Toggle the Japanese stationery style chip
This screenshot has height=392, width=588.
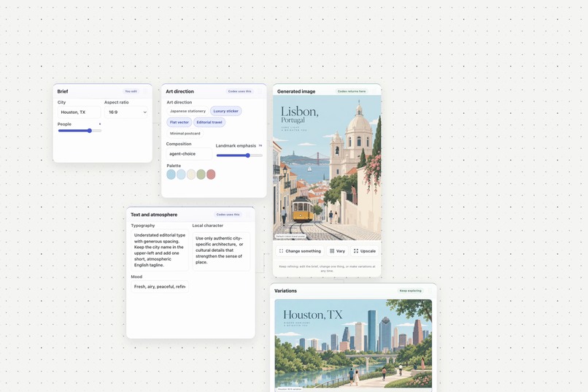[x=187, y=111]
